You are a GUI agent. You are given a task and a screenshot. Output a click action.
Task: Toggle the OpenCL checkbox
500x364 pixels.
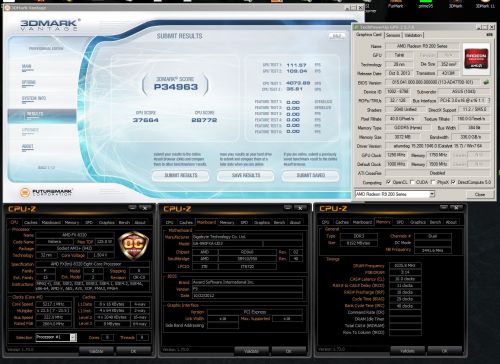click(388, 182)
